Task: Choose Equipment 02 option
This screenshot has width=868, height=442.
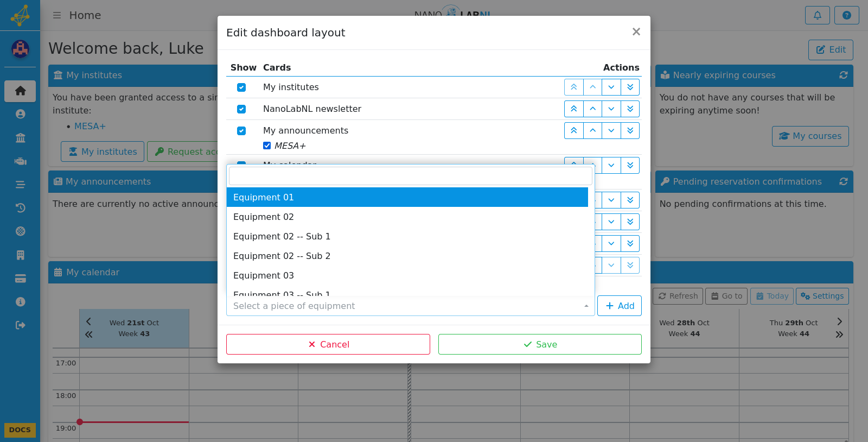Action: click(x=407, y=217)
